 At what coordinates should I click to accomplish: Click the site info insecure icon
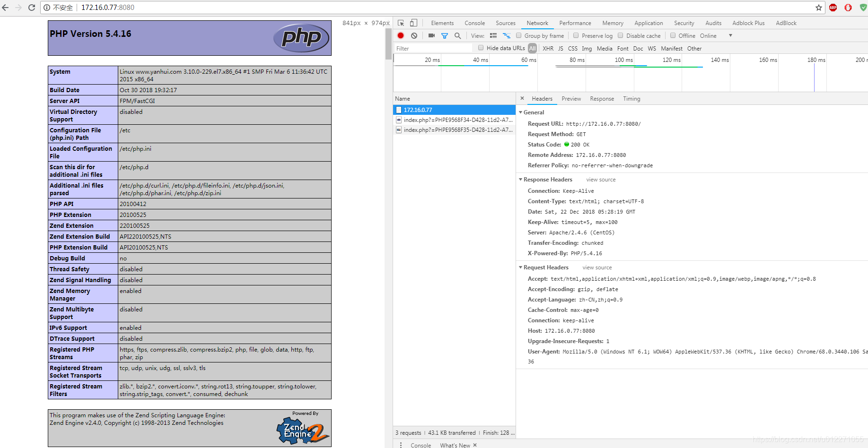click(47, 8)
